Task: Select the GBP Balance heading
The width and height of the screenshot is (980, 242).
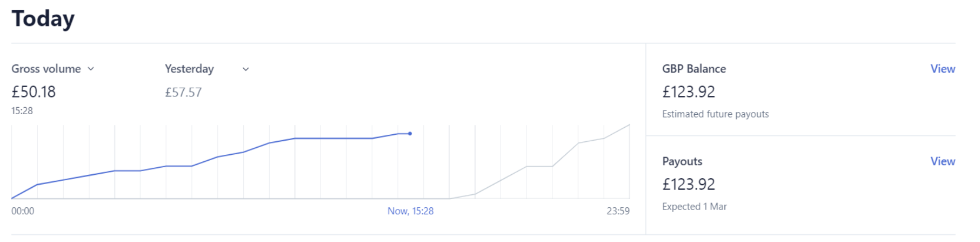Action: click(x=694, y=69)
